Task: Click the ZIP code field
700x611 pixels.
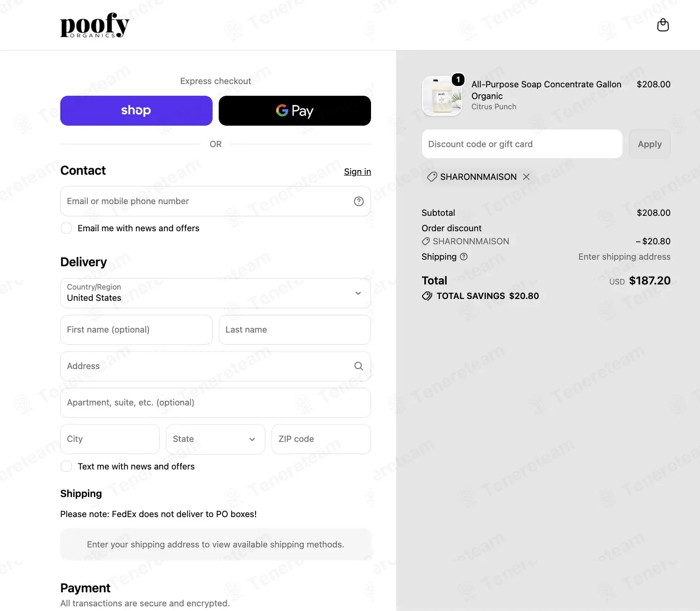Action: (x=321, y=439)
